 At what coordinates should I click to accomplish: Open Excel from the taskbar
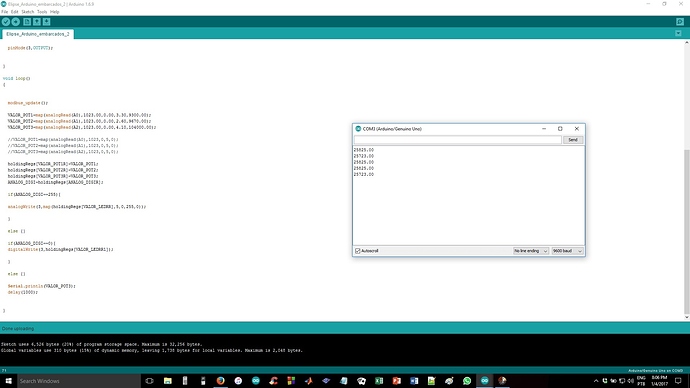coord(379,381)
